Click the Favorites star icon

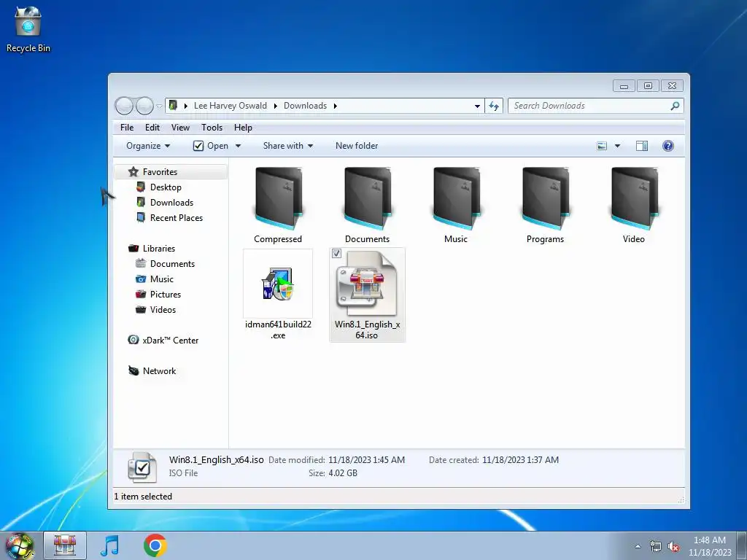(133, 172)
